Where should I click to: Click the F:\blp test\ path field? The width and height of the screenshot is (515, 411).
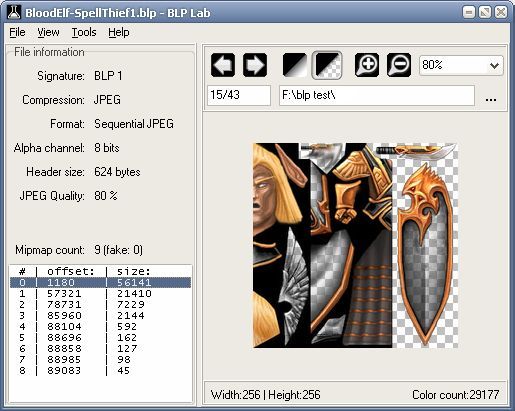pos(377,95)
